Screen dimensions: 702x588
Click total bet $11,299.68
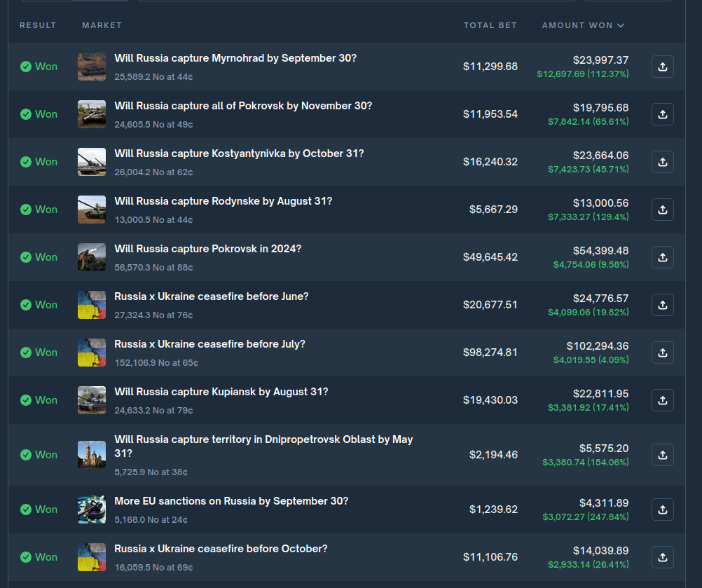pos(490,67)
